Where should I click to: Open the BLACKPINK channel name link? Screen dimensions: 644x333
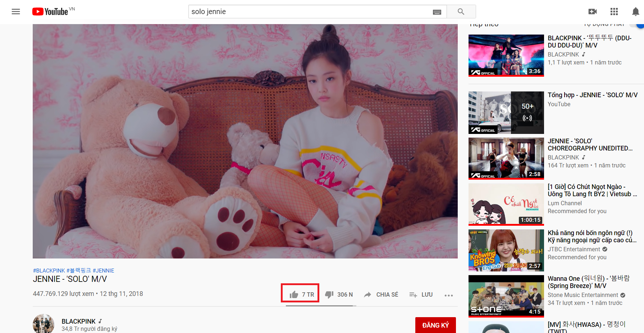click(78, 321)
